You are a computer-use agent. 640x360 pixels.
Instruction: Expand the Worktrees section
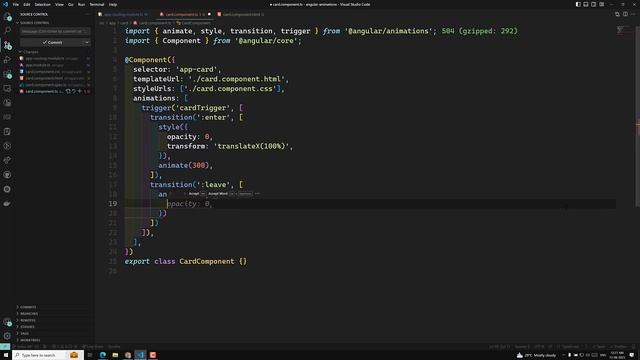[x=30, y=340]
